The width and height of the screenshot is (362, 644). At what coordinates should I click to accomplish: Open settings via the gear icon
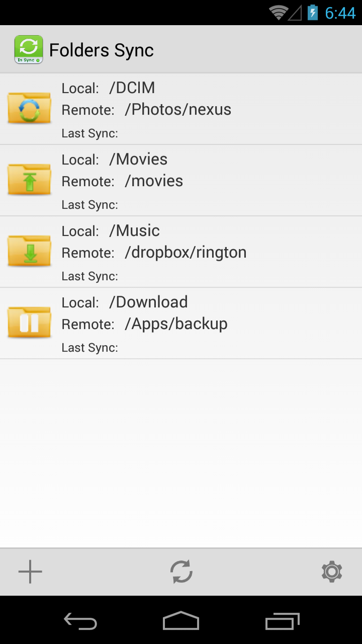[332, 572]
